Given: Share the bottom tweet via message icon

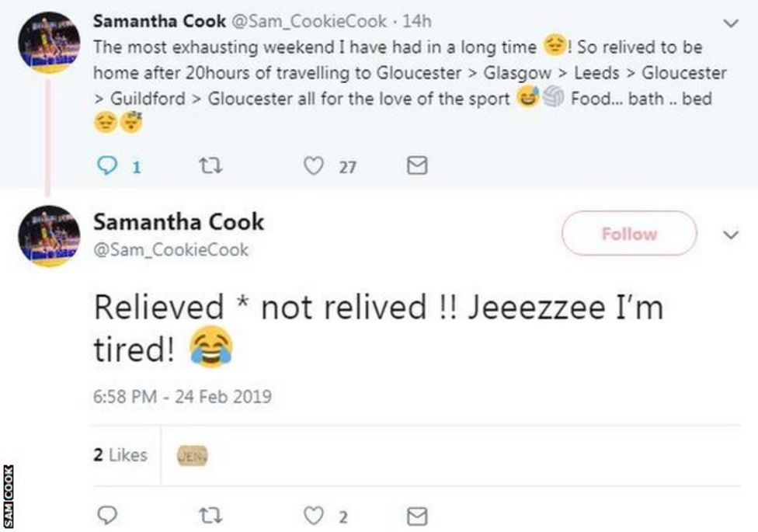Looking at the screenshot, I should pos(418,516).
